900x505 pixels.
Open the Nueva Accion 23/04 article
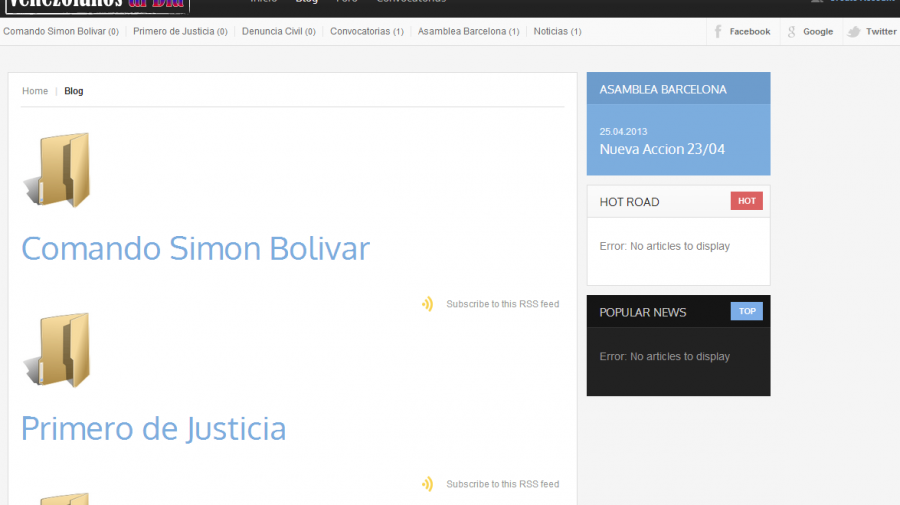662,149
